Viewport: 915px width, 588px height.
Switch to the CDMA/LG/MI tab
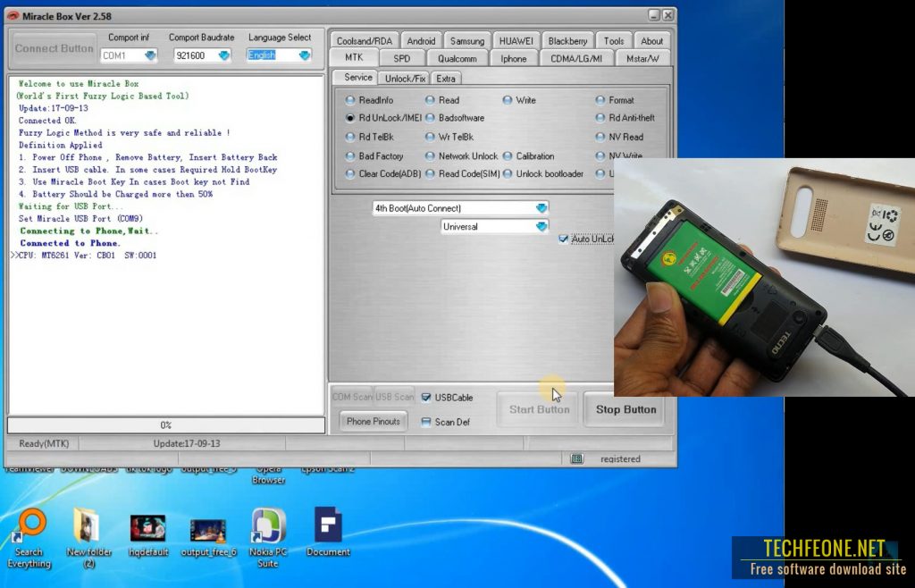tap(576, 58)
